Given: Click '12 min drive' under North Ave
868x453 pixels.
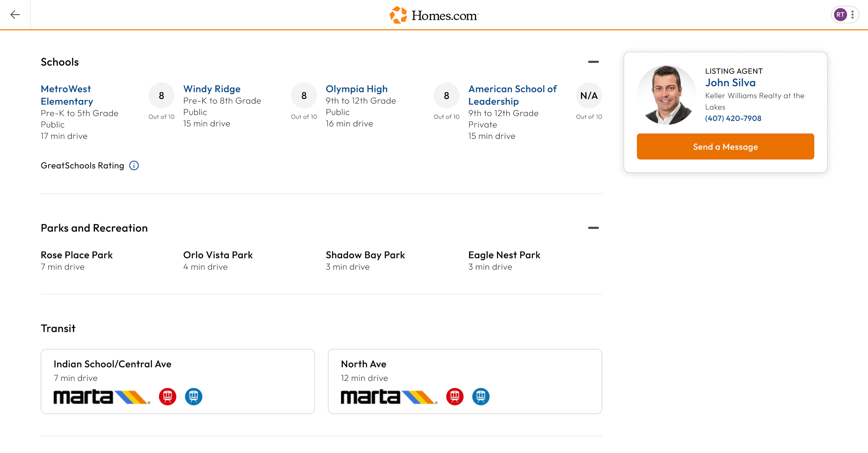Looking at the screenshot, I should point(364,378).
